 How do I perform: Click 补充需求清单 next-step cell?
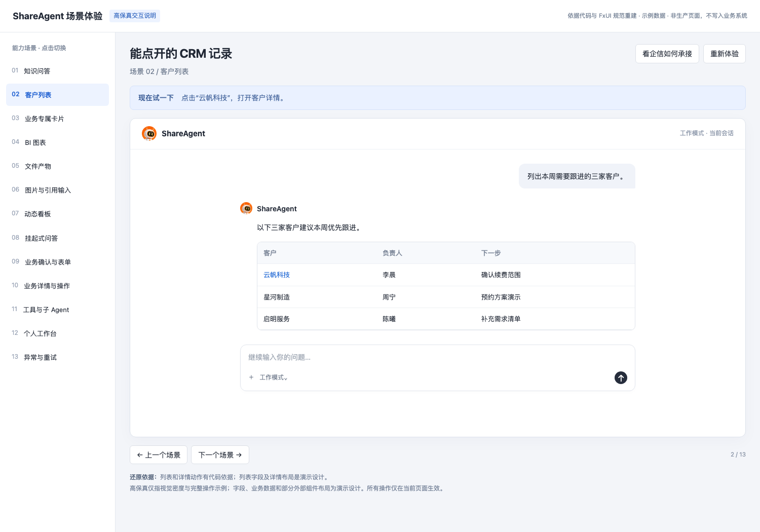(501, 319)
